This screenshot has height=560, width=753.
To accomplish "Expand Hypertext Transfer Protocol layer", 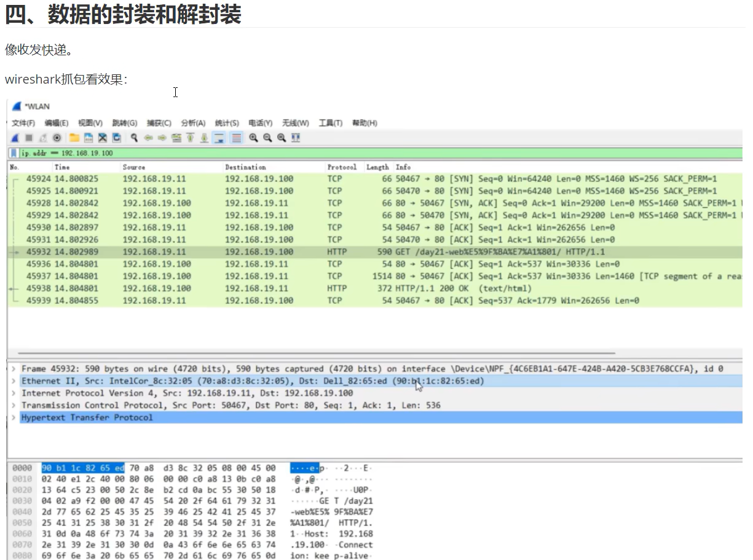I will click(x=14, y=417).
